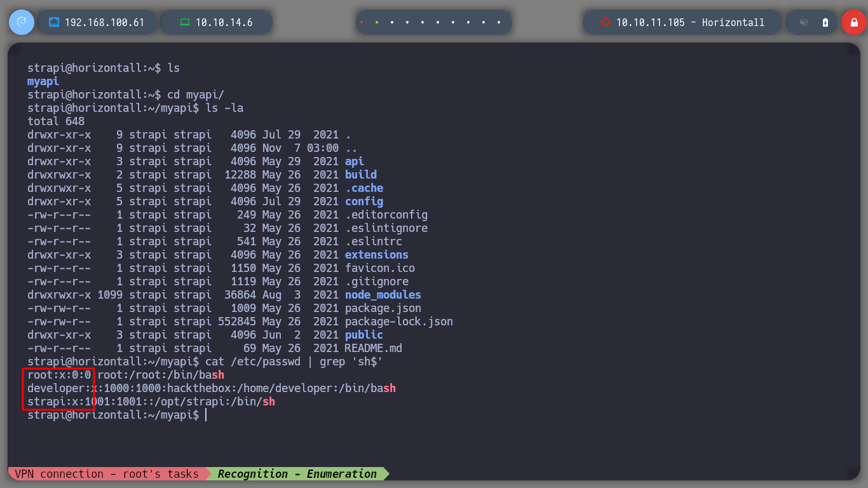Click the 'total 648' line
Screen dimensions: 868x488
[56, 121]
